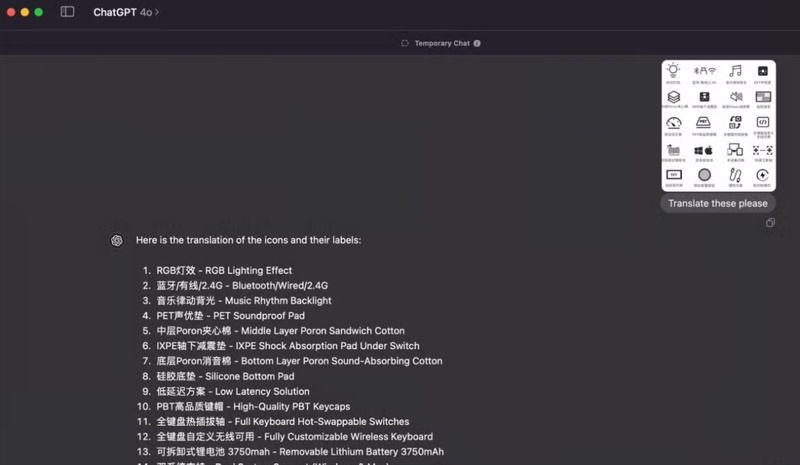Open the uploaded keyboard icons image thumbnail

click(x=718, y=126)
